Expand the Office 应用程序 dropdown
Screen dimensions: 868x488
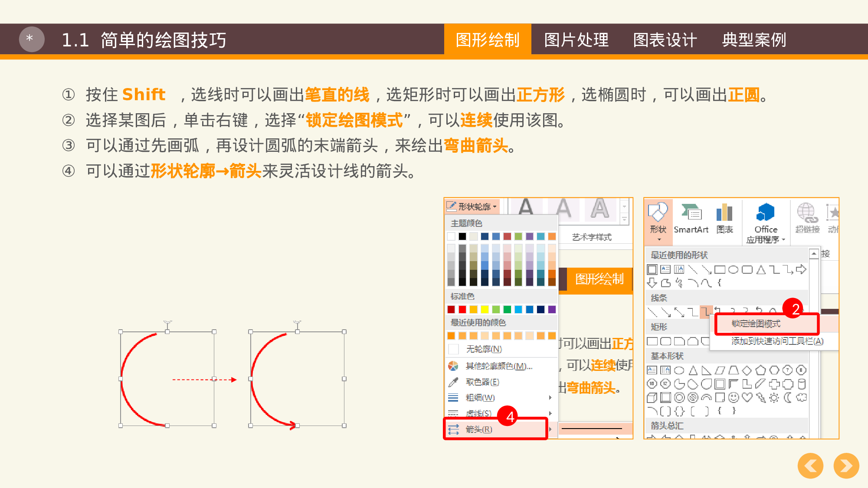(766, 234)
